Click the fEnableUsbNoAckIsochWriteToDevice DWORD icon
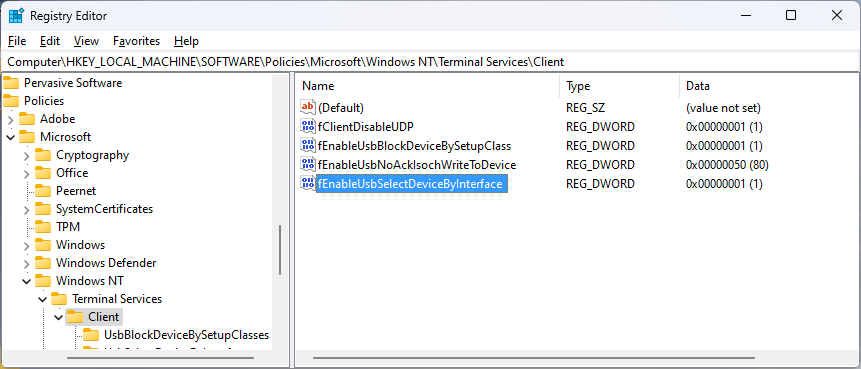This screenshot has width=861, height=369. coord(308,164)
